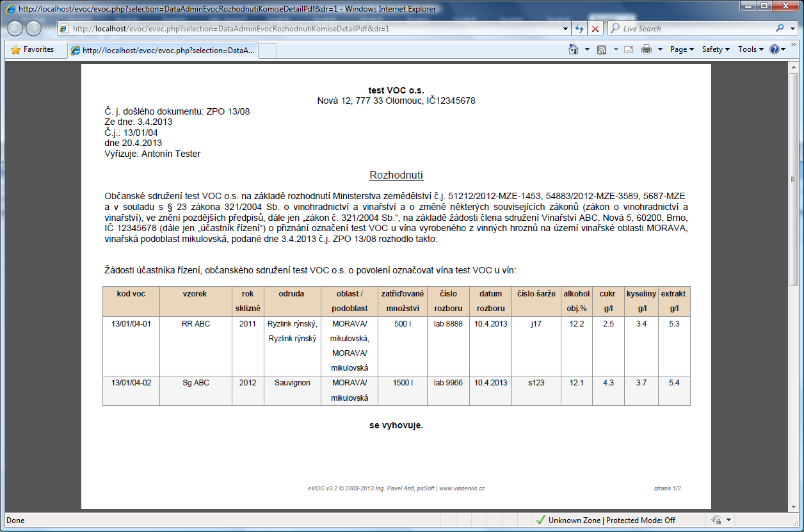Click the Home icon in command bar
The image size is (804, 532).
574,49
